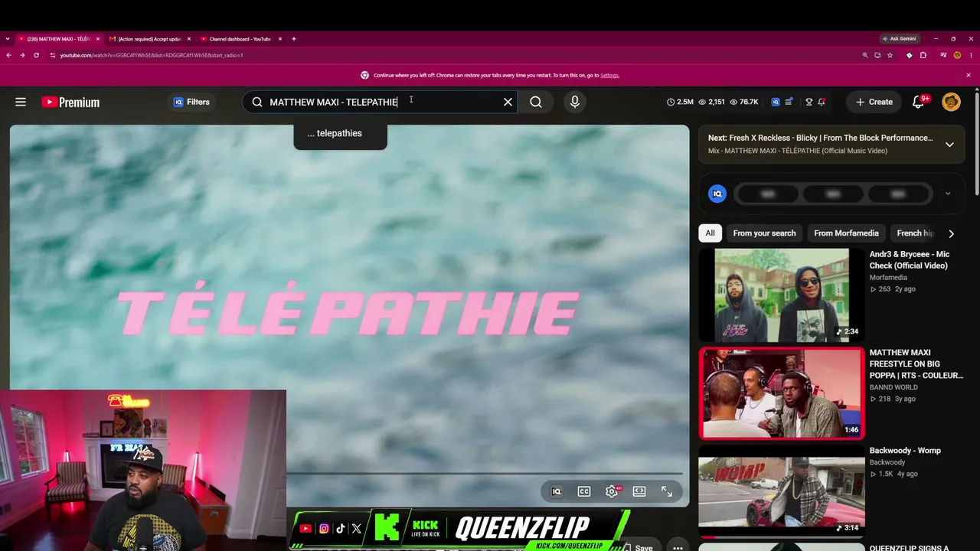Open the vidIQ icon in YouTube header
Viewport: 980px width, 551px height.
(x=776, y=102)
